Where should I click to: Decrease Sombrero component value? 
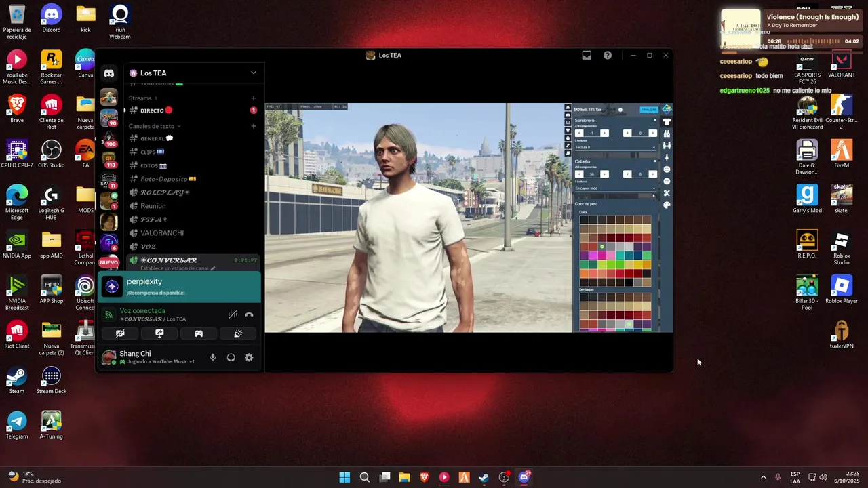coord(579,133)
